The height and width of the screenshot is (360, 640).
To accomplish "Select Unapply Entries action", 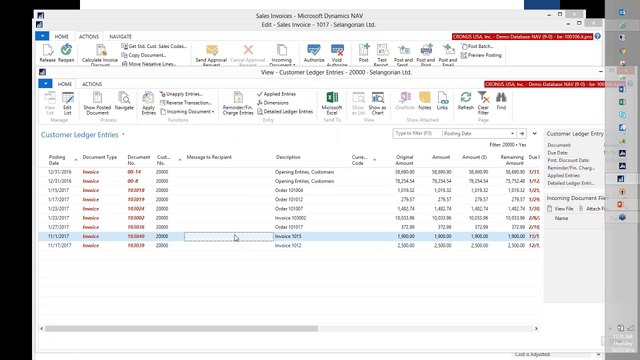I will coord(181,94).
